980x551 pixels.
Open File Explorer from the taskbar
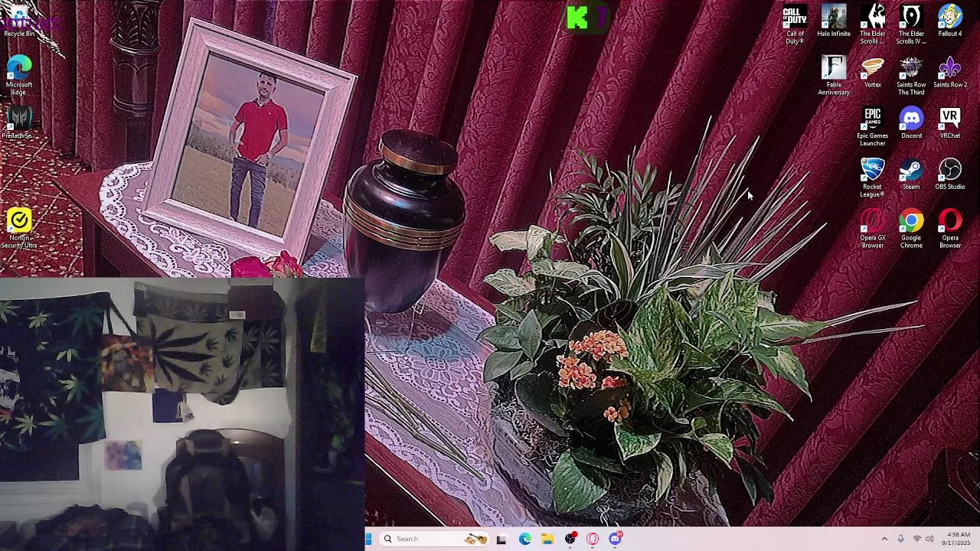547,539
